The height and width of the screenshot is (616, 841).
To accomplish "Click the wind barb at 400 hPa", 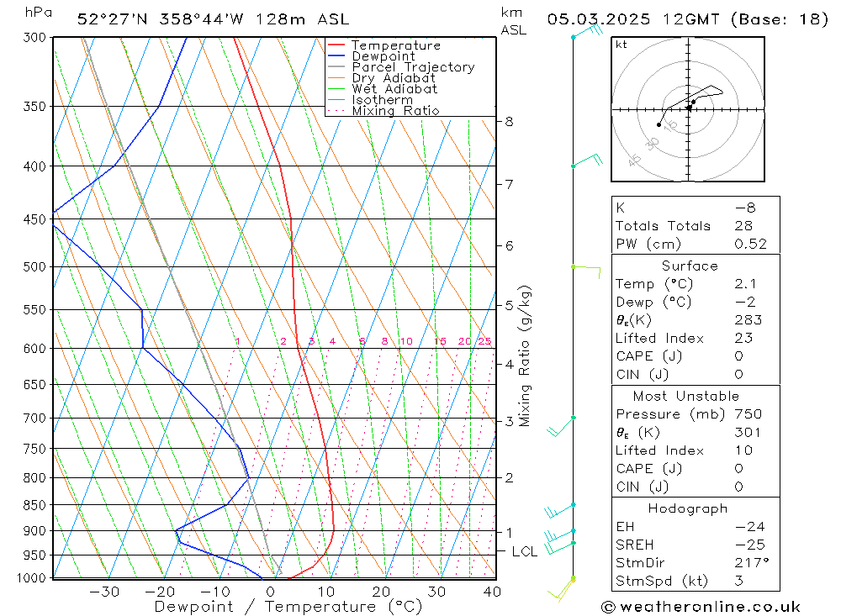I will click(x=587, y=161).
